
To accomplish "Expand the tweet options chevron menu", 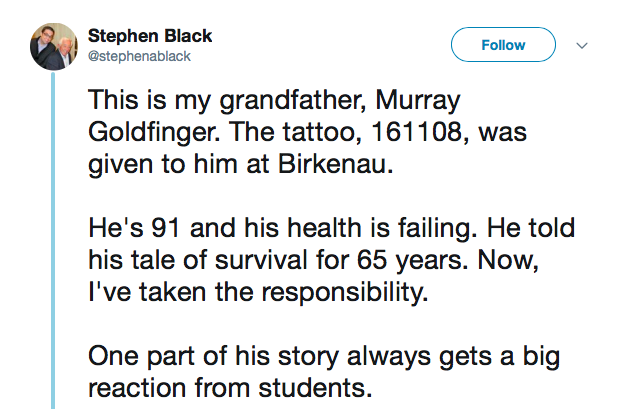I will coord(583,45).
